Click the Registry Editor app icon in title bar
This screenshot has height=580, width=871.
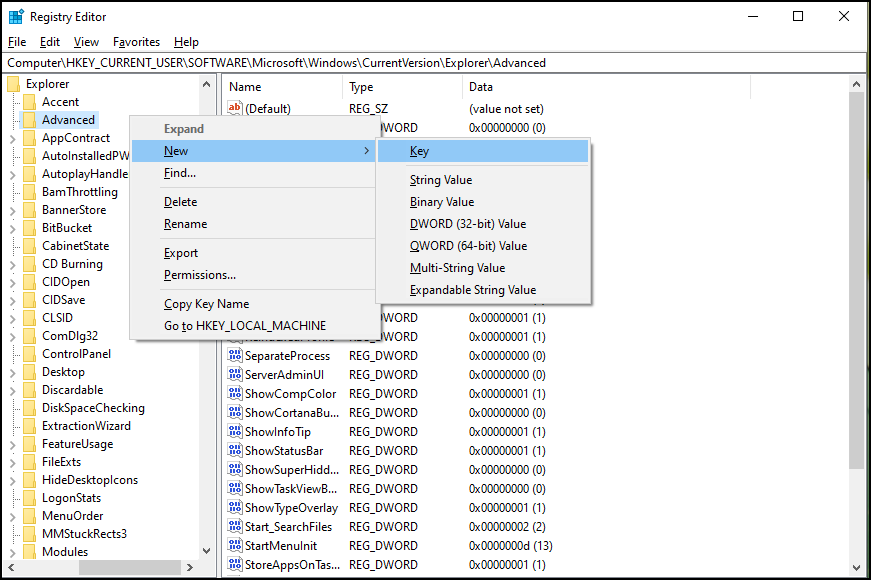(x=16, y=17)
